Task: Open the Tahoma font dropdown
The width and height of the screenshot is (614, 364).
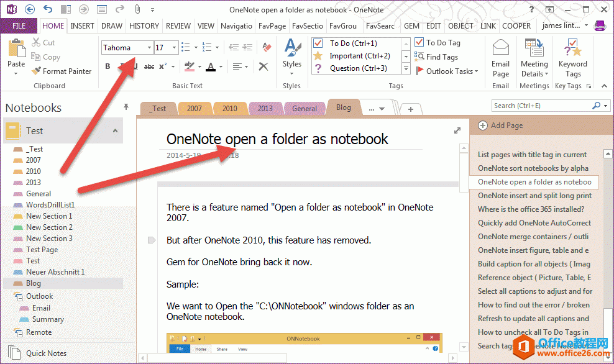Action: click(x=149, y=47)
